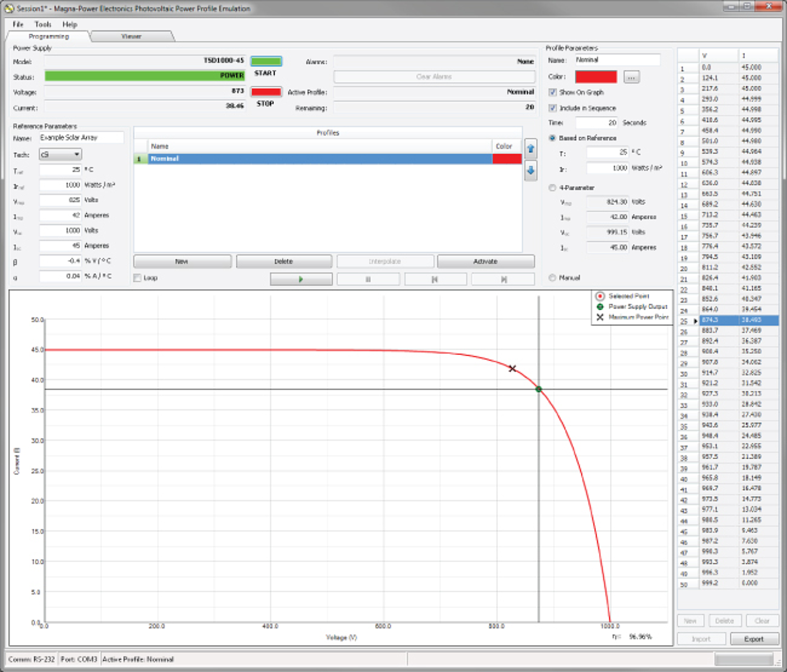Click the profile Name field Nominal
Image resolution: width=787 pixels, height=672 pixels.
point(617,60)
